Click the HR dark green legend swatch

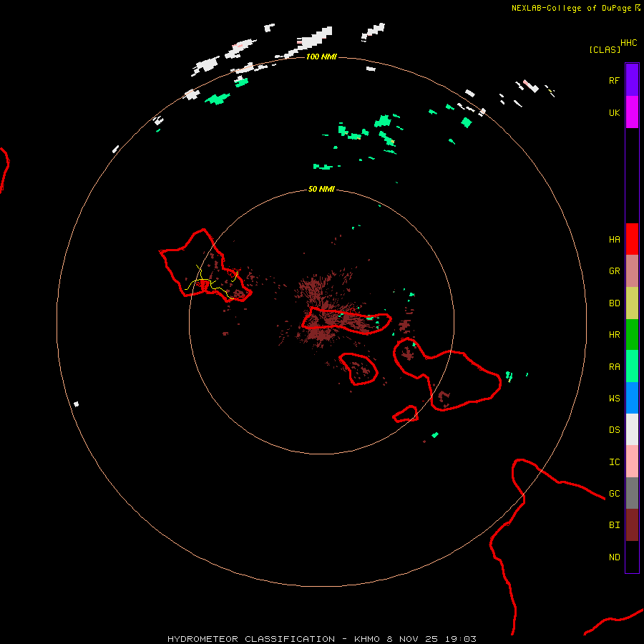[632, 335]
